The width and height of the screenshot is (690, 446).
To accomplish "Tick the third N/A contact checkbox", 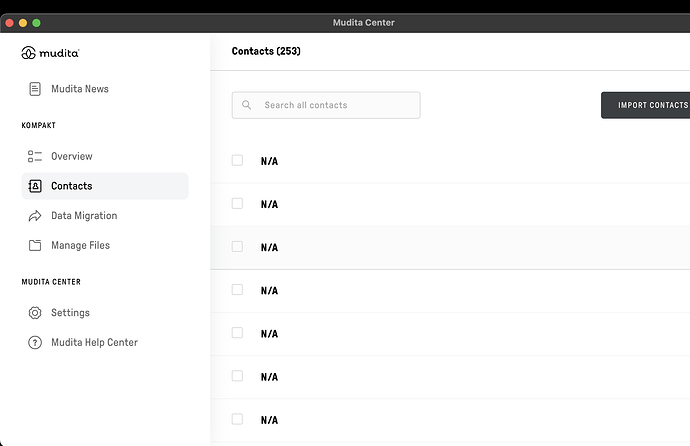I will click(x=237, y=246).
